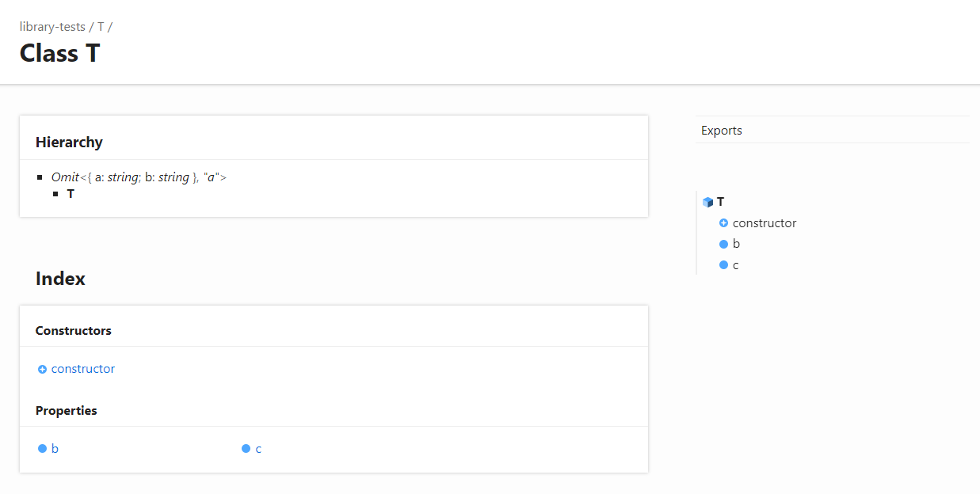The width and height of the screenshot is (980, 494).
Task: Click c in the Exports sidebar
Action: 735,264
